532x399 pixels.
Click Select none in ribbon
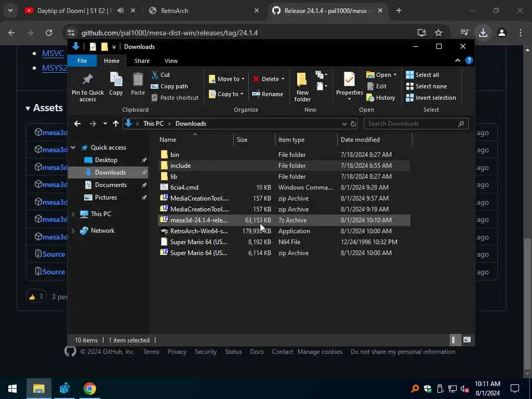tap(427, 86)
